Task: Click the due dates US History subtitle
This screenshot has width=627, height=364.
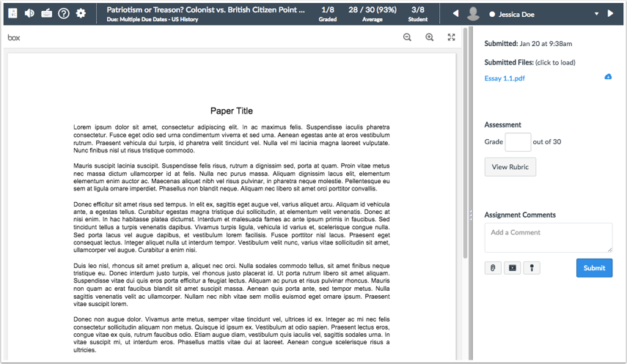Action: tap(153, 19)
